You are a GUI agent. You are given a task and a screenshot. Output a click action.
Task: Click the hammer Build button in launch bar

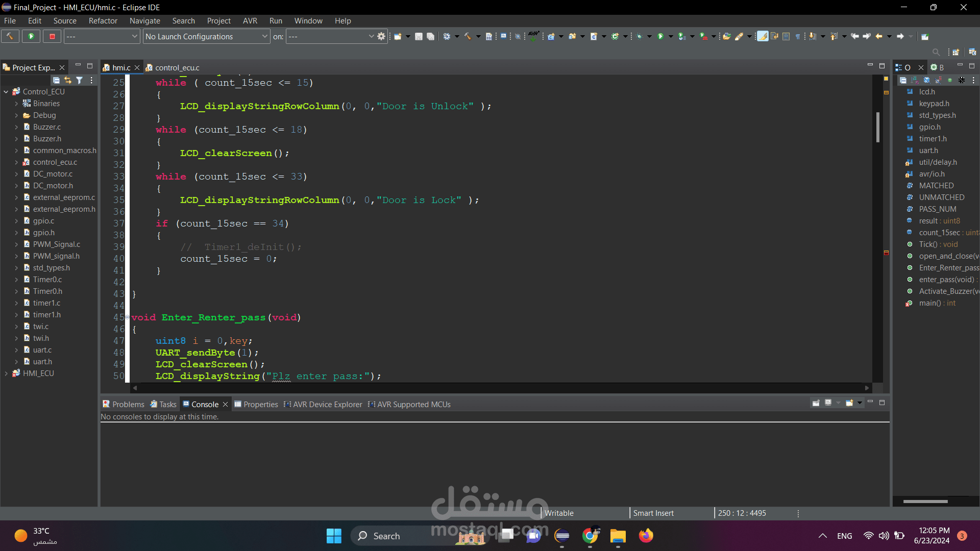10,36
